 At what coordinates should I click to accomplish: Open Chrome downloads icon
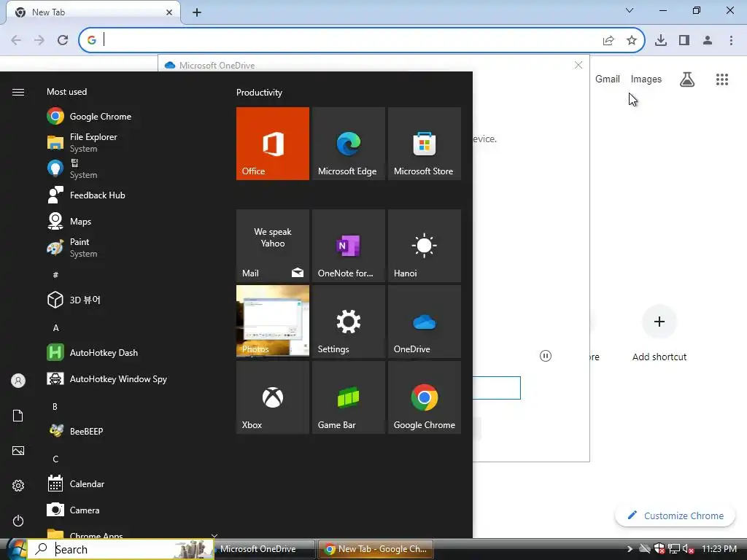click(x=661, y=40)
